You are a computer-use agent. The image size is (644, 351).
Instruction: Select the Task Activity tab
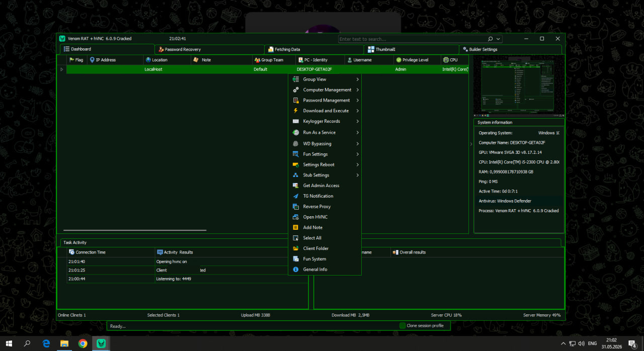point(75,242)
